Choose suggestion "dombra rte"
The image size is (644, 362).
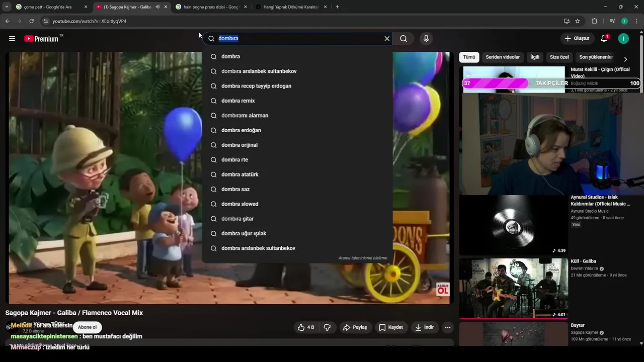pyautogui.click(x=297, y=160)
